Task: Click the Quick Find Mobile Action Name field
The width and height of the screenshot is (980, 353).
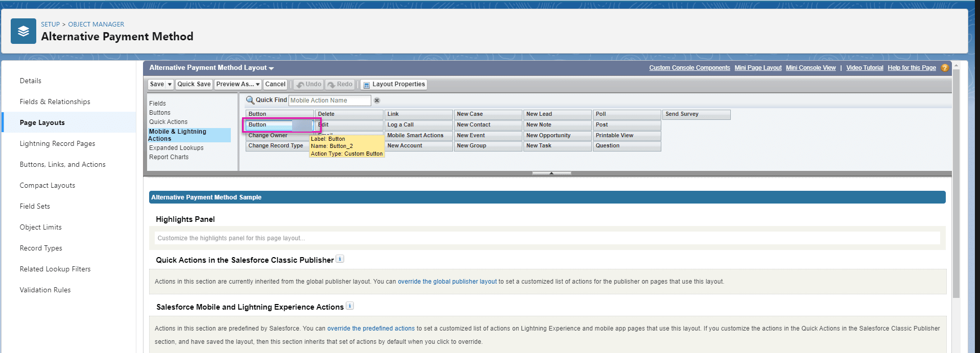Action: click(x=329, y=100)
